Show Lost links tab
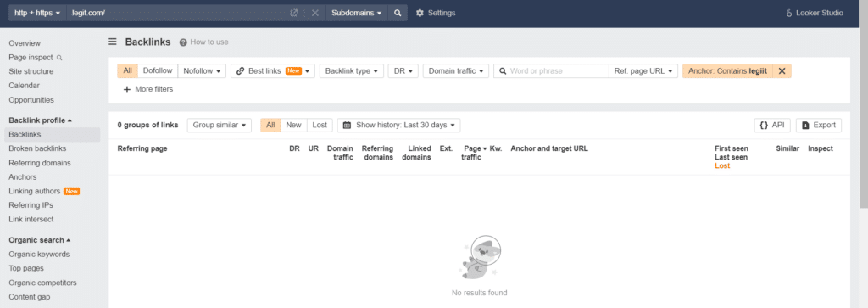Viewport: 868px width, 308px height. 320,126
